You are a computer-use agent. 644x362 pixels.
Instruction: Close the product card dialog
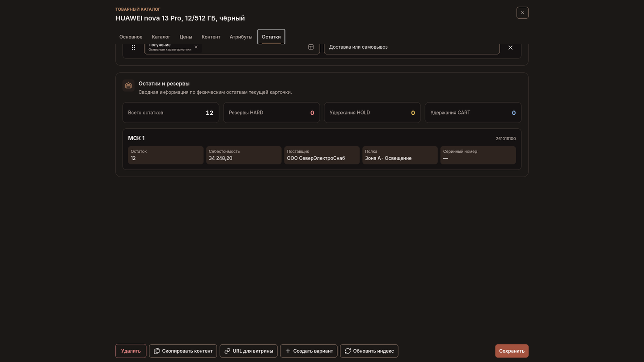click(522, 13)
